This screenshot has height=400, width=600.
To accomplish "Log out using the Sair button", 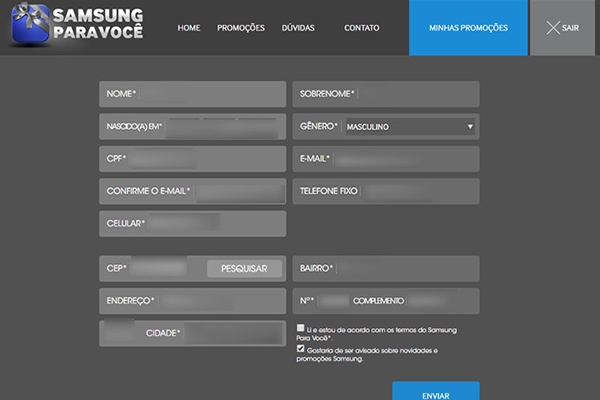I will pyautogui.click(x=562, y=28).
